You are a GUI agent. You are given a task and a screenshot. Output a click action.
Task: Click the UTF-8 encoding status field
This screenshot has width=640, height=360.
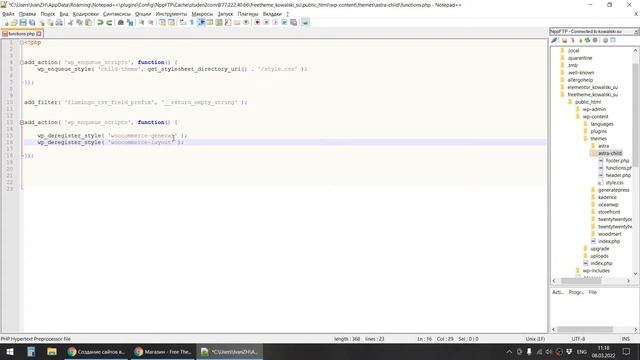tap(578, 339)
